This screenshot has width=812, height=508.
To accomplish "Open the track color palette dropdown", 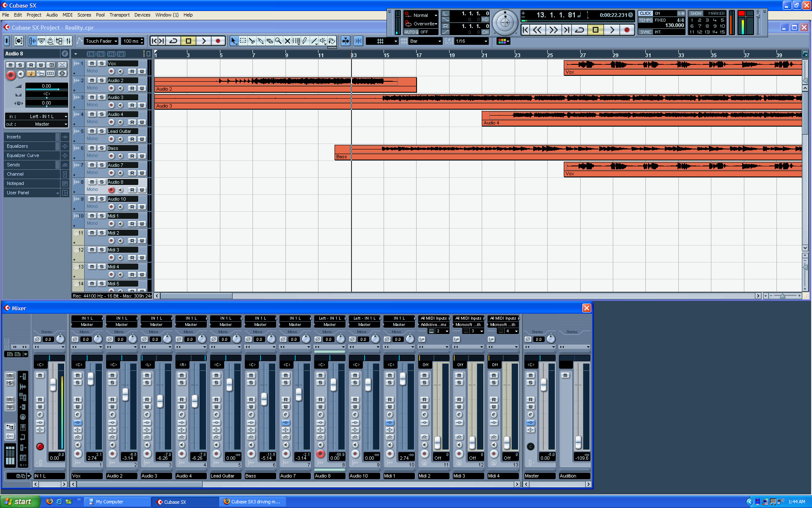I will (x=503, y=41).
